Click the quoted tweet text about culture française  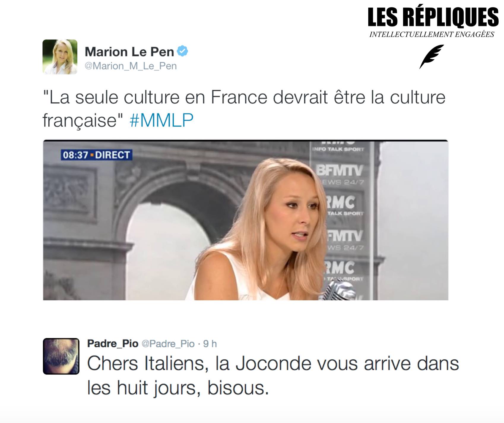coord(244,109)
